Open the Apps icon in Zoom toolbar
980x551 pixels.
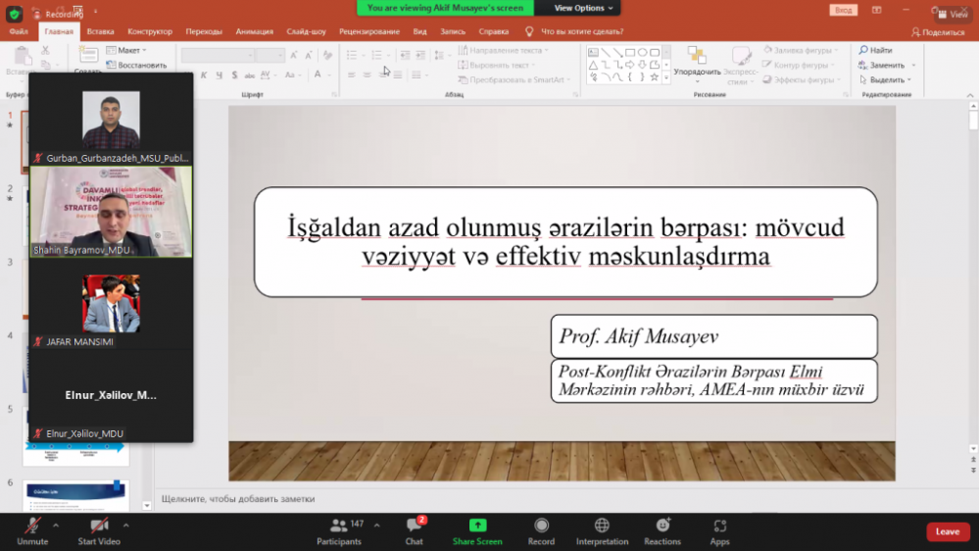pyautogui.click(x=720, y=526)
